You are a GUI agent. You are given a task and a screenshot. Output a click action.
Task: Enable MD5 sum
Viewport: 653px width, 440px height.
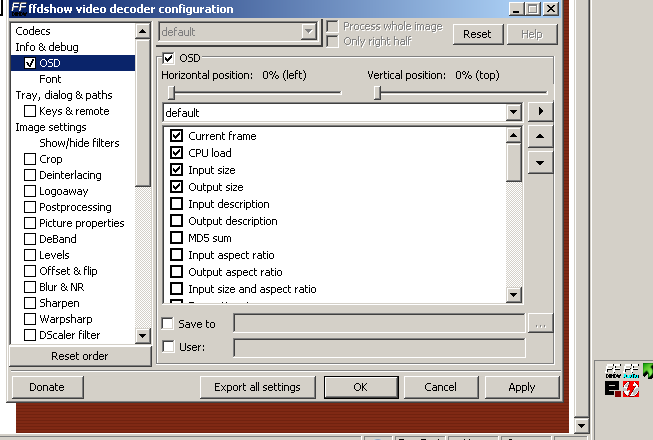(x=177, y=238)
